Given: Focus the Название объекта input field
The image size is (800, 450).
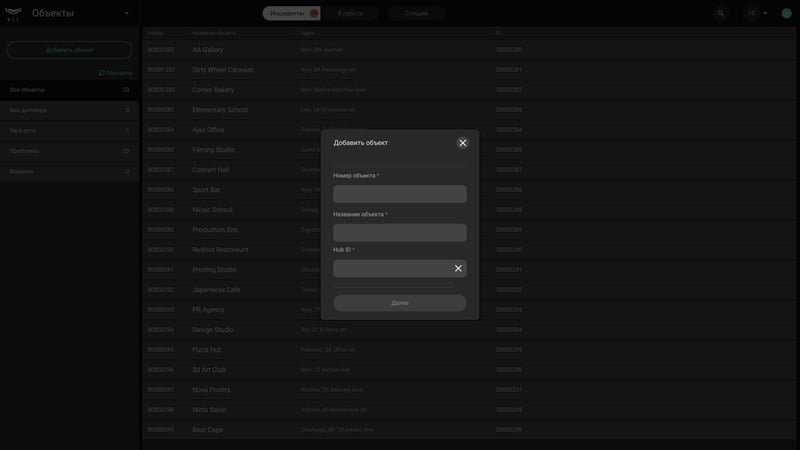Looking at the screenshot, I should (x=399, y=233).
